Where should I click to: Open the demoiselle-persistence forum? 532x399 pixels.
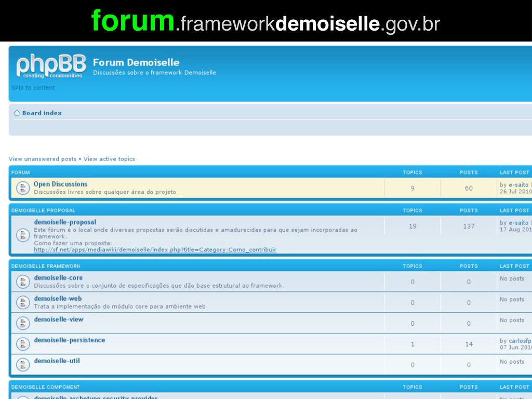(x=70, y=340)
